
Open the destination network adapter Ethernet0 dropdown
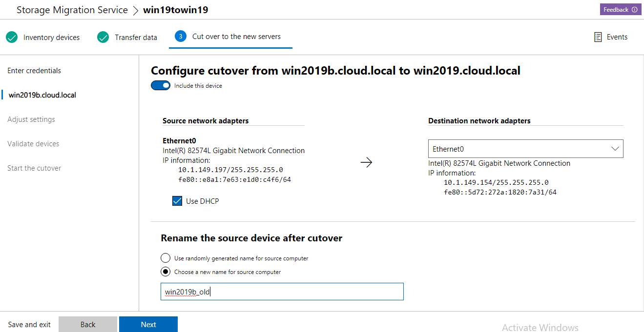[525, 149]
